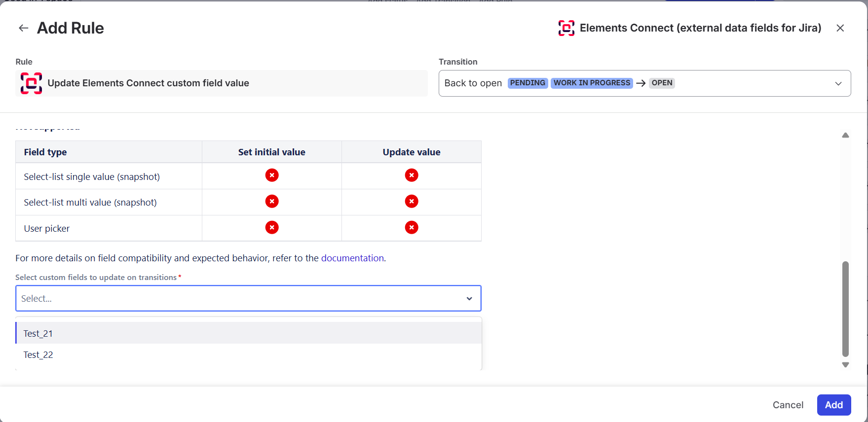Click the vertical scrollbar thumb
Screen dimensions: 868x422
coord(845,309)
